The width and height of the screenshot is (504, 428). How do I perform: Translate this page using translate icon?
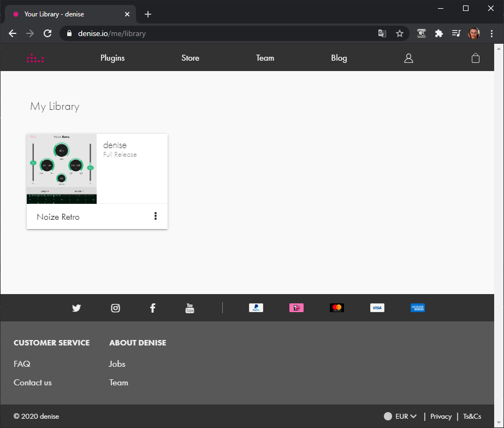(382, 33)
